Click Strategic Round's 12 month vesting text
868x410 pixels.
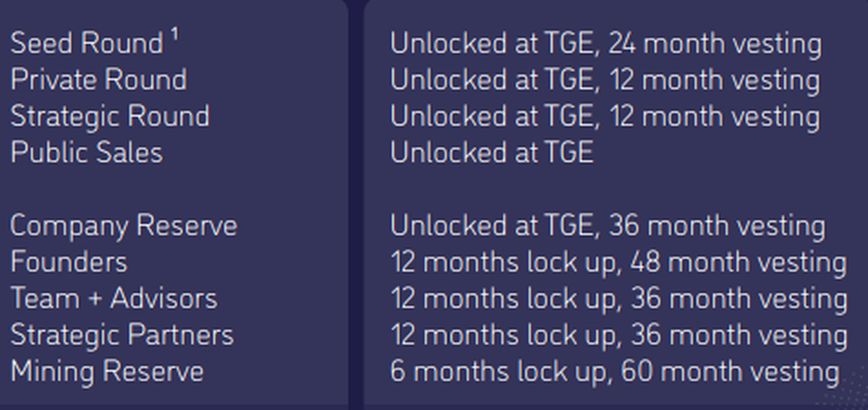click(715, 117)
